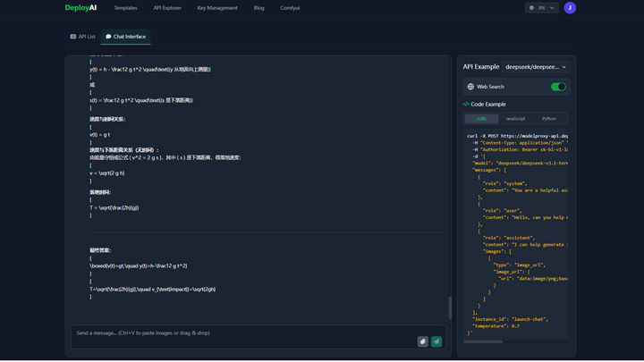Click the Code Example brackets icon
The width and height of the screenshot is (644, 362).
466,105
